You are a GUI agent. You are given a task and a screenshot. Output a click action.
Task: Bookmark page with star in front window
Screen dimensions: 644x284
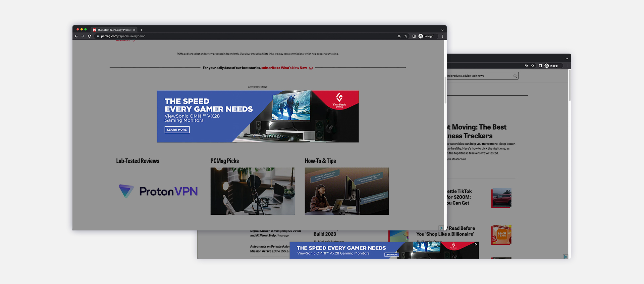pyautogui.click(x=406, y=36)
